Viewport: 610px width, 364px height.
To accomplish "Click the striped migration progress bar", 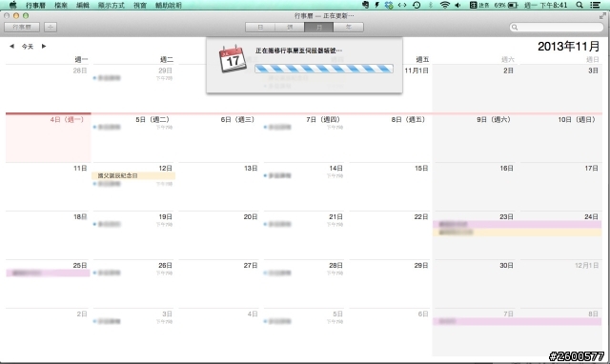I will 324,69.
